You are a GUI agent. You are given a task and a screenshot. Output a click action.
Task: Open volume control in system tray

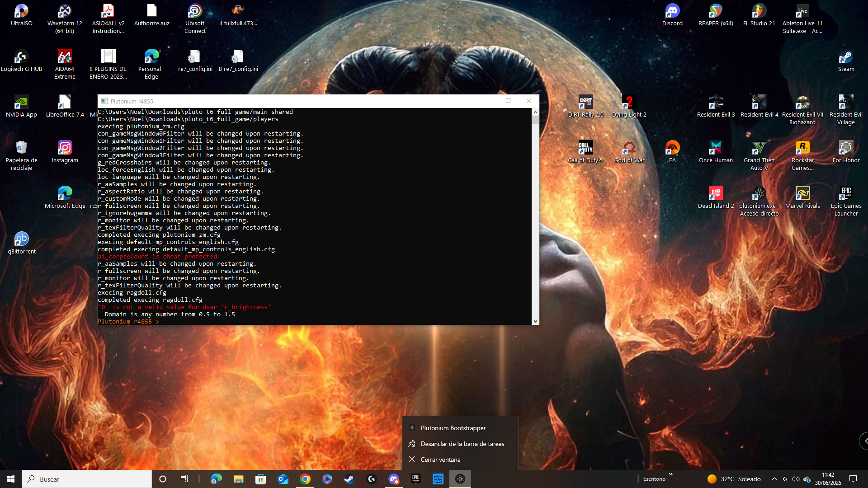(x=796, y=479)
